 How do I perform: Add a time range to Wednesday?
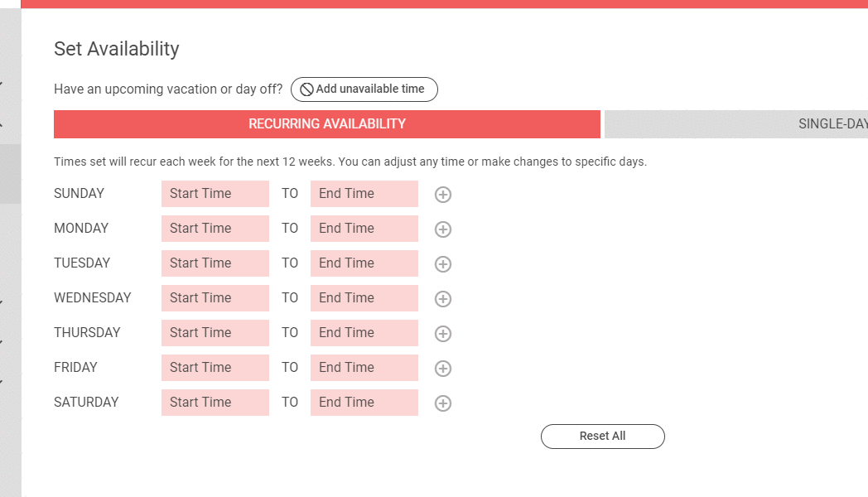pyautogui.click(x=443, y=299)
